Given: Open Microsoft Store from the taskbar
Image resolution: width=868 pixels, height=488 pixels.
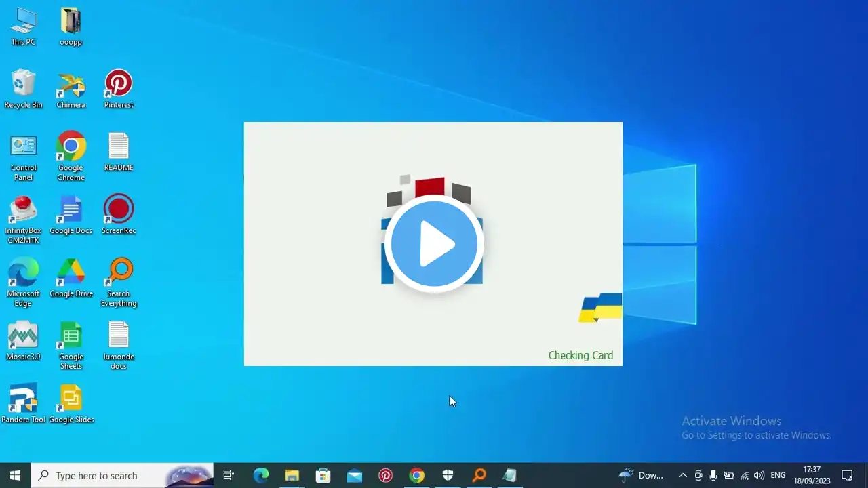Looking at the screenshot, I should point(323,475).
